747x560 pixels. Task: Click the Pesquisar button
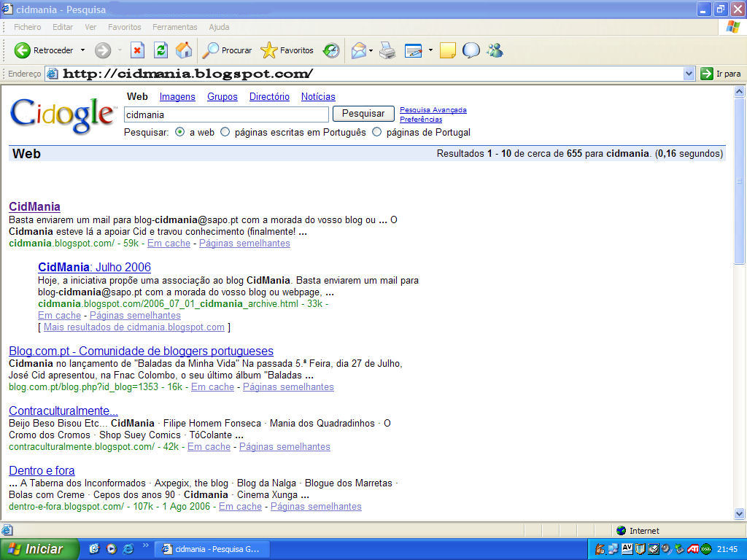tap(363, 113)
